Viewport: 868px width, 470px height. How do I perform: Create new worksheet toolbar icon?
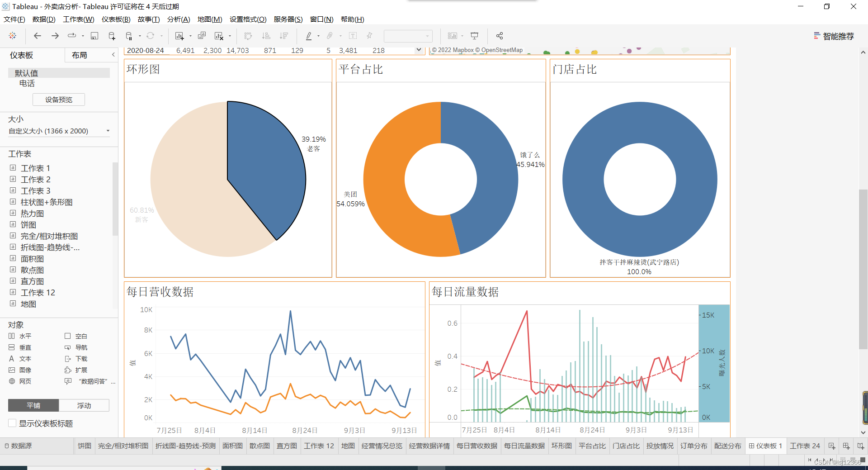click(x=179, y=36)
